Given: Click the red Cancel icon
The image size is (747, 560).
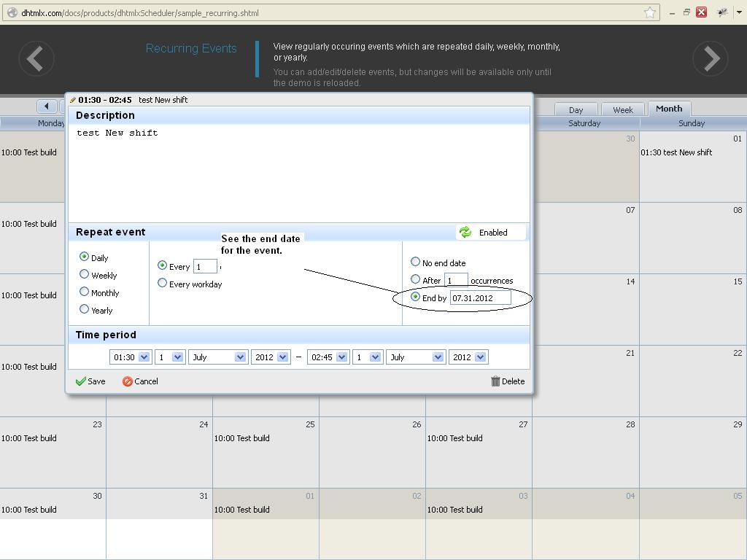Looking at the screenshot, I should click(x=128, y=381).
